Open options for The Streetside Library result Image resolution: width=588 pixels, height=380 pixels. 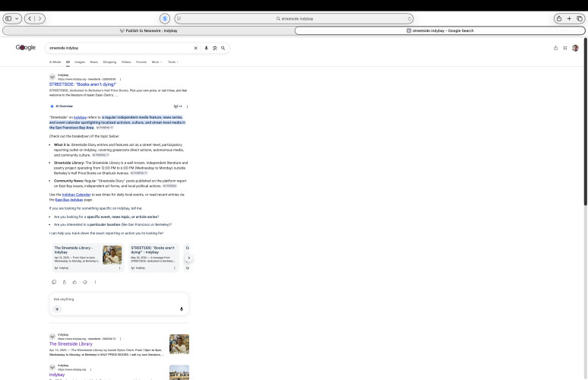click(x=120, y=339)
